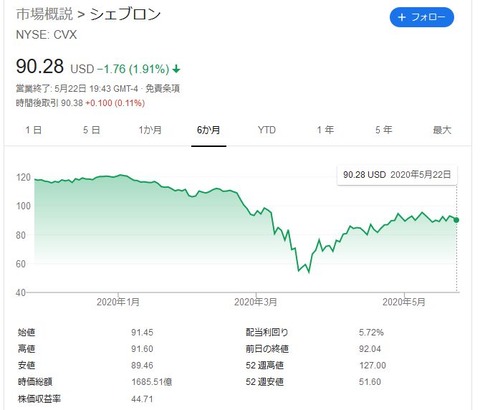Click the 52週高値 value 127.00
480x410 pixels.
click(x=373, y=365)
